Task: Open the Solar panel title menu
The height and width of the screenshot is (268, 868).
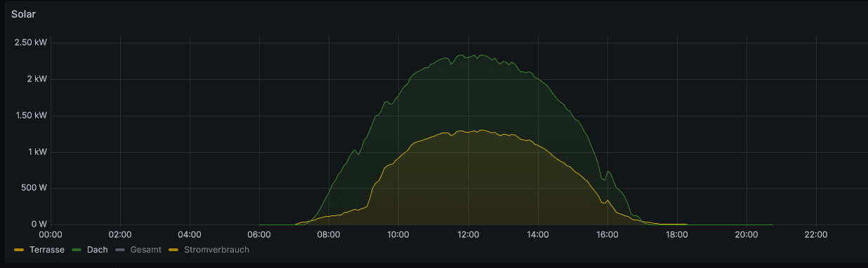Action: (x=24, y=14)
